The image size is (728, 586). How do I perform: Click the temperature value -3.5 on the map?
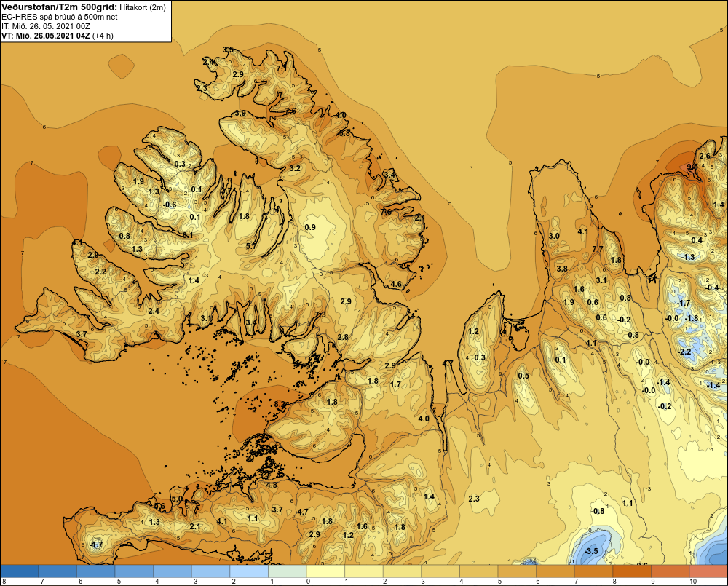[x=591, y=551]
